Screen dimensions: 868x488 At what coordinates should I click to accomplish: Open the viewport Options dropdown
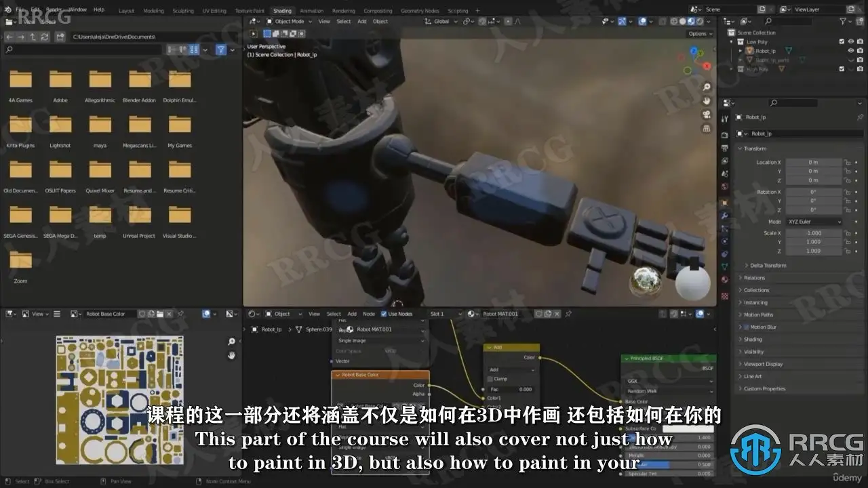pyautogui.click(x=700, y=33)
